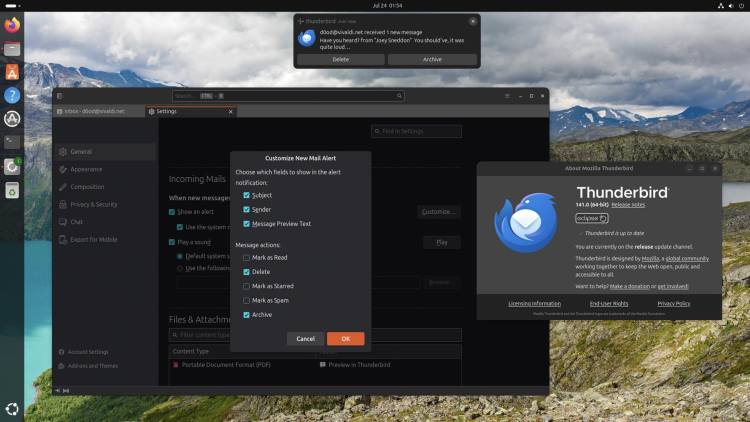Click Thunderbird's global Search field
Screen dimensions: 750x422
[288, 96]
